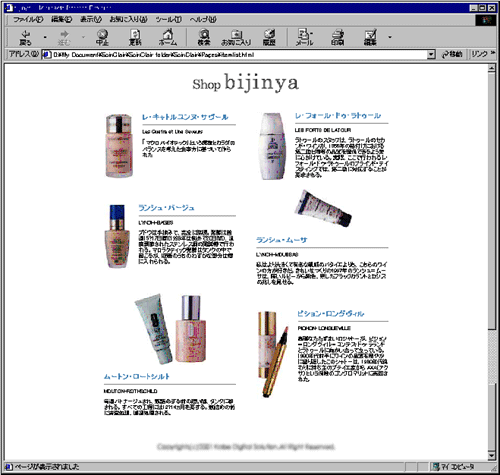Screen dimensions: 500x475
Task: Open the Favorites (お気に入り) menu
Action: click(x=129, y=19)
